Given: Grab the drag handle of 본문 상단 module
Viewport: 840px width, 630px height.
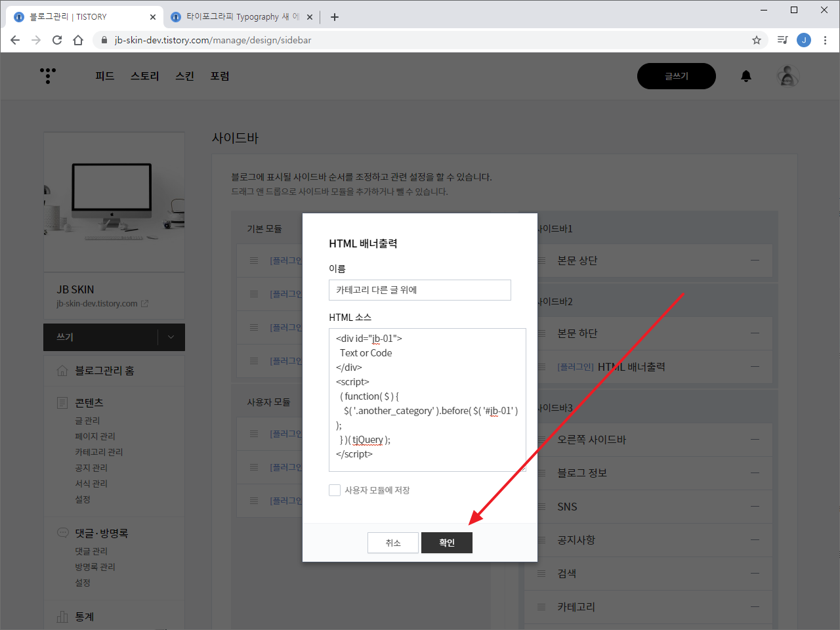Looking at the screenshot, I should [x=541, y=261].
